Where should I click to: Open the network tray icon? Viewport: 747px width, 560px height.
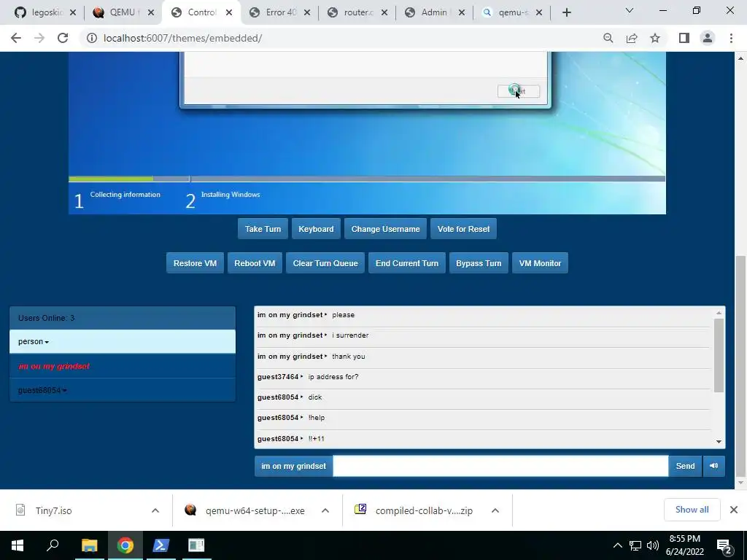point(635,545)
